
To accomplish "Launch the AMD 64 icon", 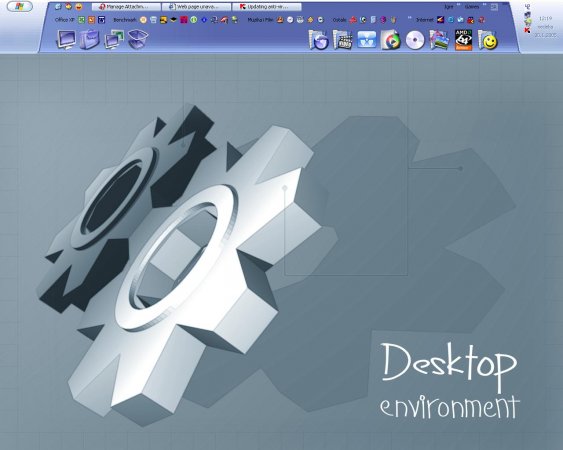I will 463,40.
